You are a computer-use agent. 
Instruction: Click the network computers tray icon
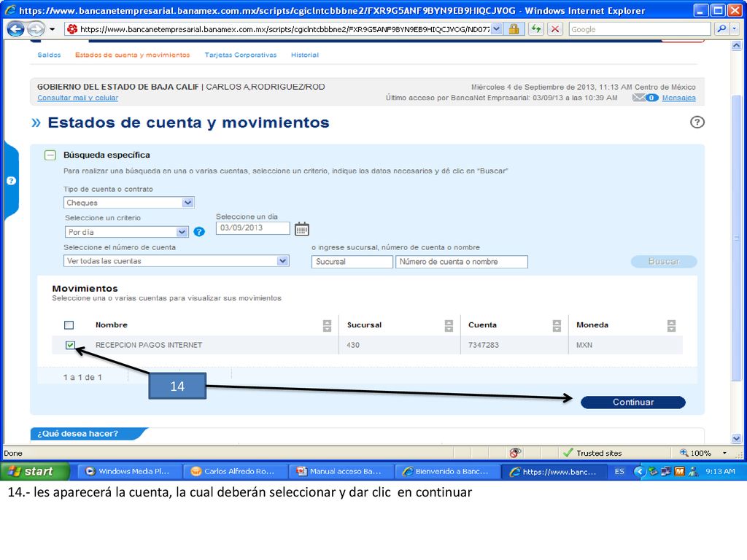click(665, 471)
